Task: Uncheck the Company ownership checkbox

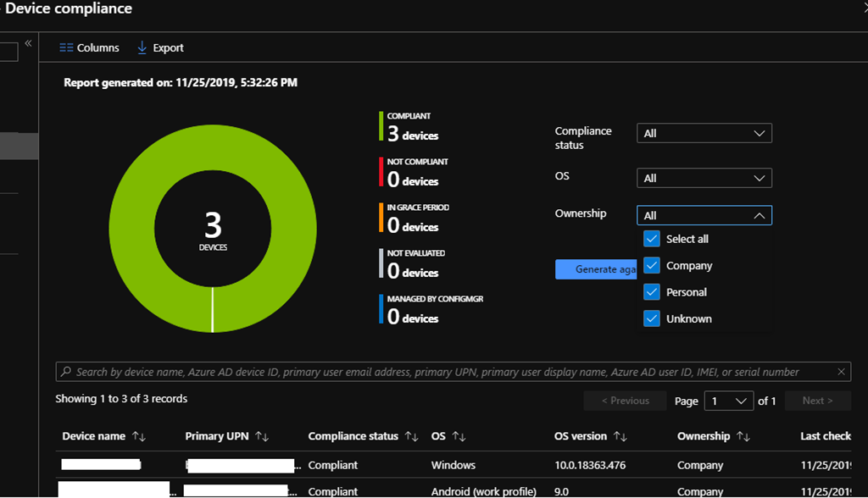Action: [652, 266]
